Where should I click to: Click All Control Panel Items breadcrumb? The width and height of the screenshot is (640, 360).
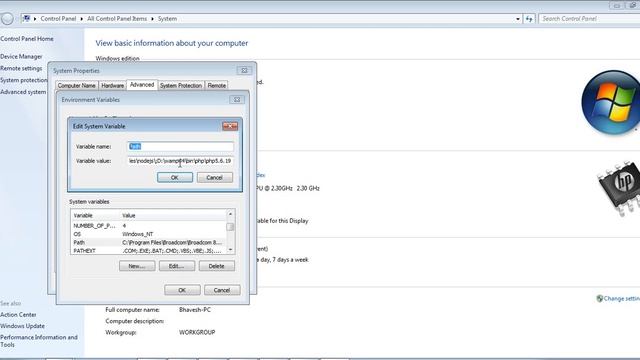point(117,19)
